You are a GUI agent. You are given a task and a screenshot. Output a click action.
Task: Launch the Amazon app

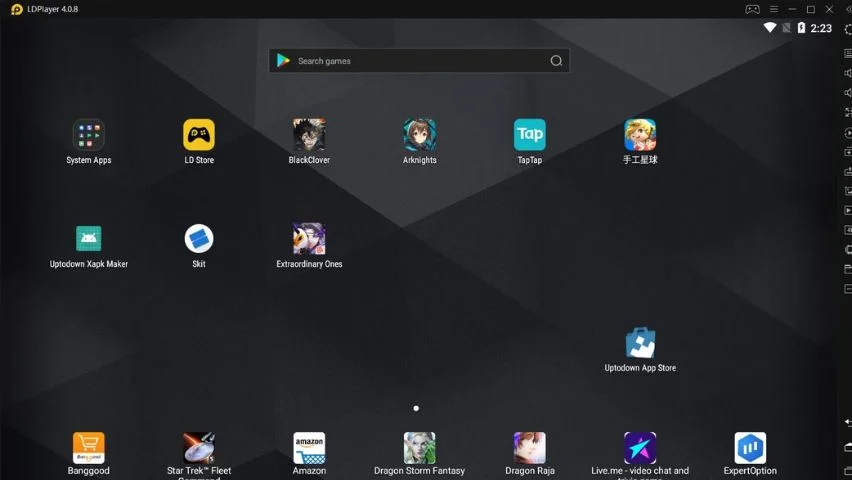click(x=309, y=448)
